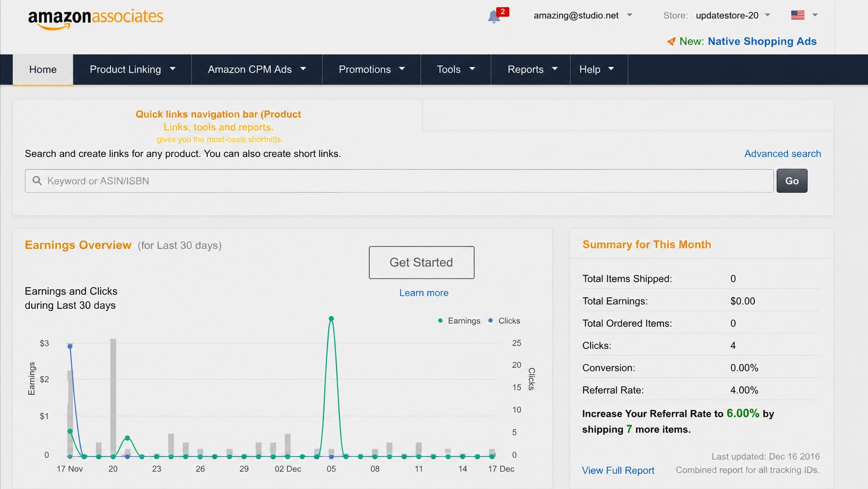The image size is (868, 489).
Task: Select the Earnings Overview heading
Action: (x=78, y=245)
